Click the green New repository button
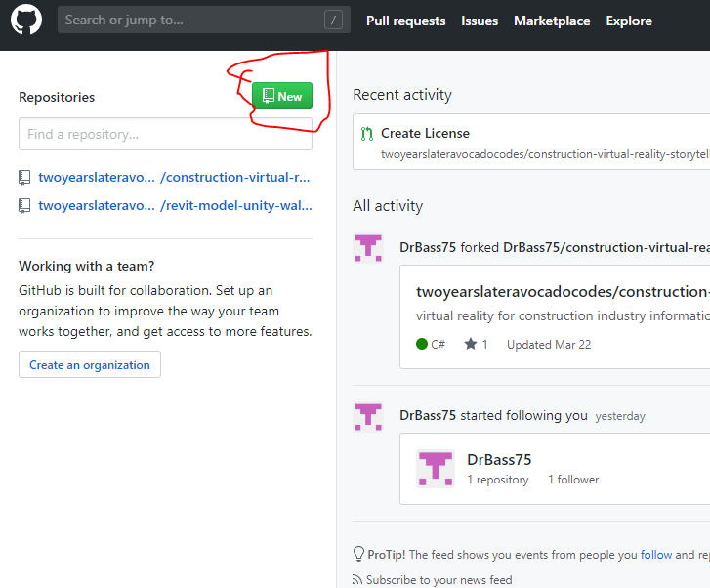710x588 pixels. tap(282, 96)
